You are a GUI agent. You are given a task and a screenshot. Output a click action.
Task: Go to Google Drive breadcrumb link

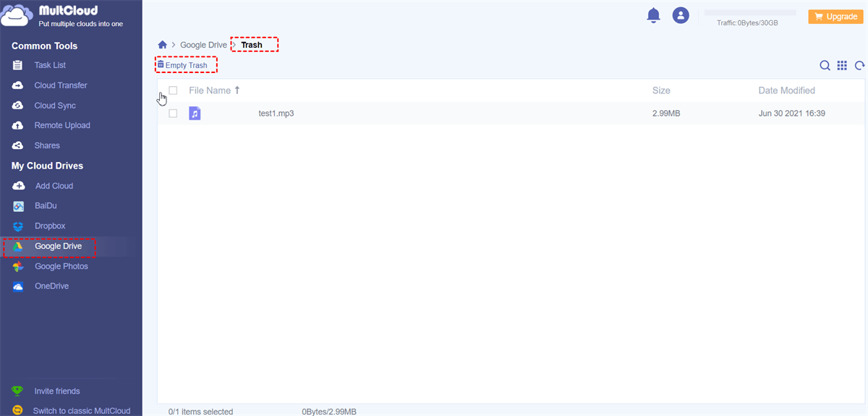203,45
